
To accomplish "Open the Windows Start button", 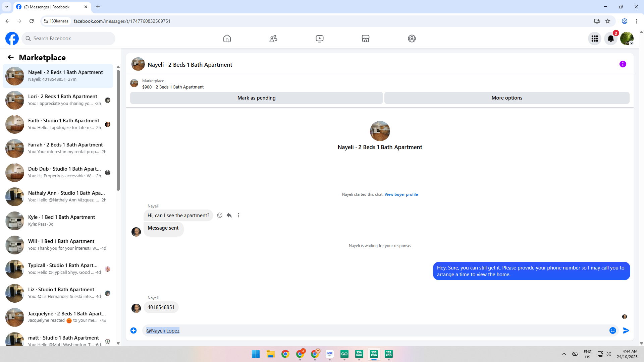I will pyautogui.click(x=256, y=354).
